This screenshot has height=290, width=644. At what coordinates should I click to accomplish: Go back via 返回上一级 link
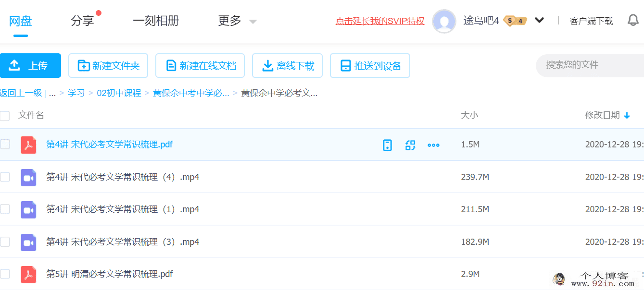[21, 93]
